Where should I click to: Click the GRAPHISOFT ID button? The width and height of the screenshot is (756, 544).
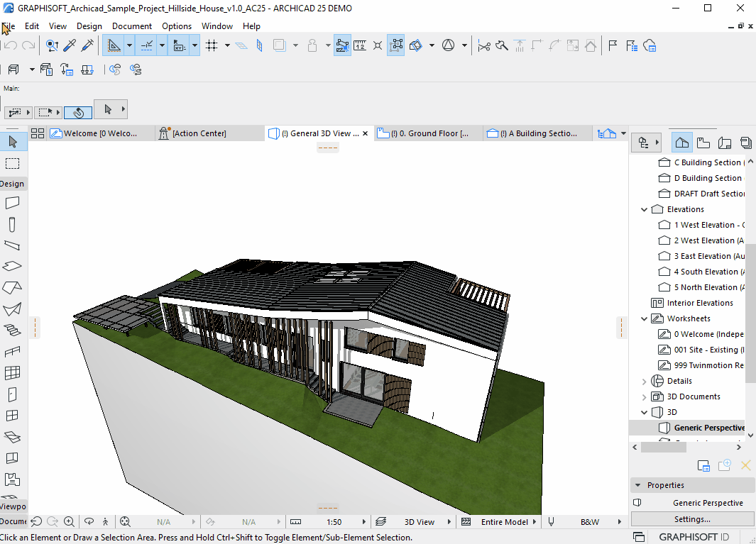click(x=693, y=536)
